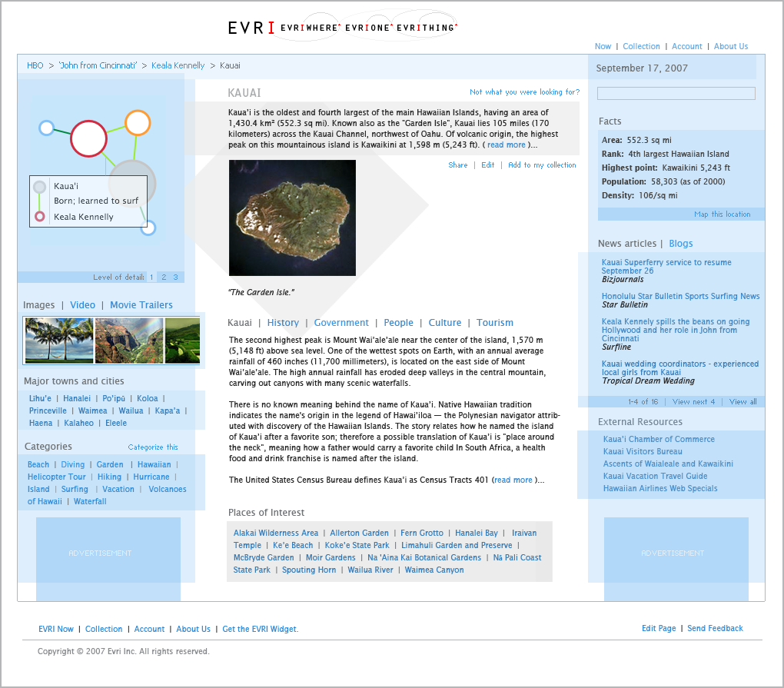The height and width of the screenshot is (688, 784).
Task: Open Kauai wedding coordinators article
Action: (x=679, y=368)
